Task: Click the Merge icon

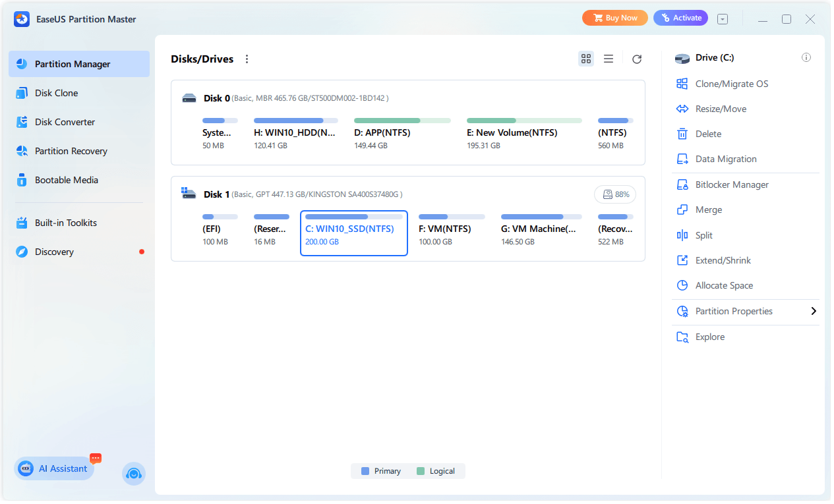Action: [682, 210]
